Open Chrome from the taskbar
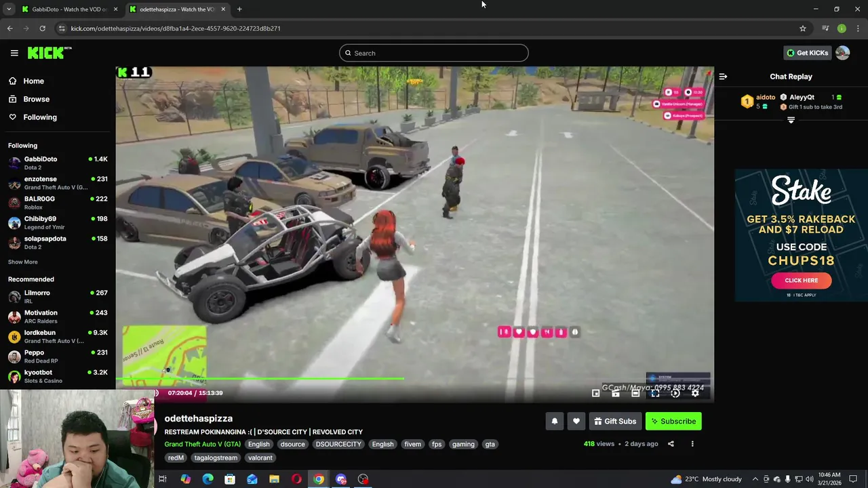868x488 pixels. pos(319,479)
